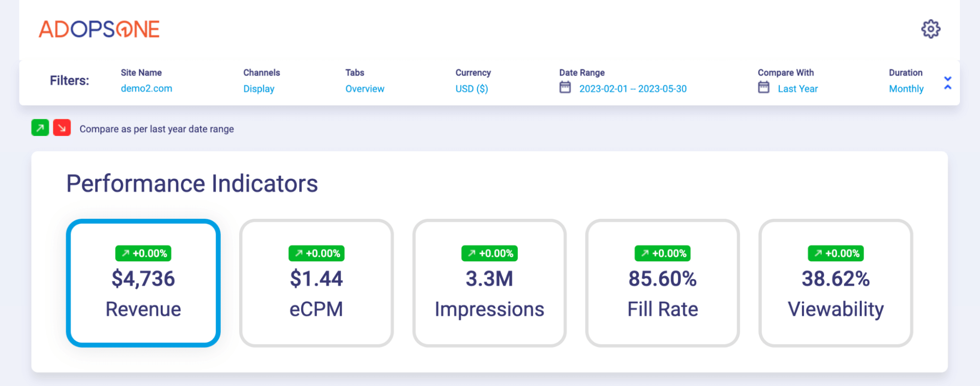Open settings with the gear icon
The image size is (980, 386).
click(930, 29)
